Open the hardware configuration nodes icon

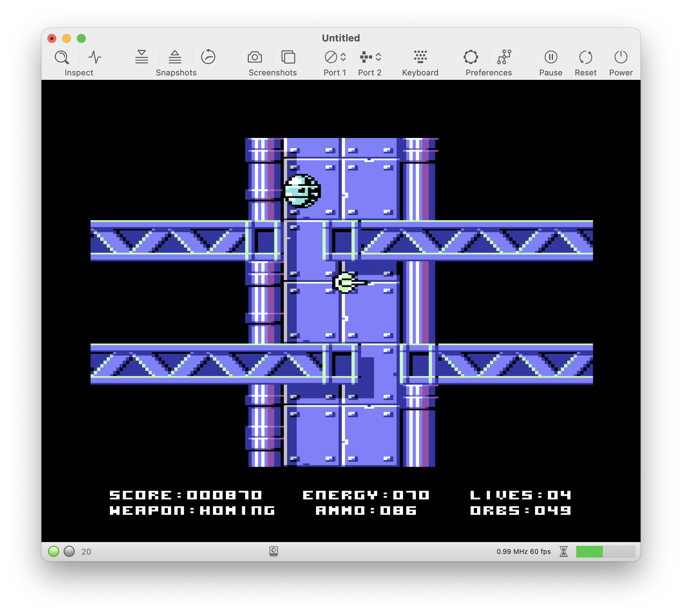click(504, 57)
